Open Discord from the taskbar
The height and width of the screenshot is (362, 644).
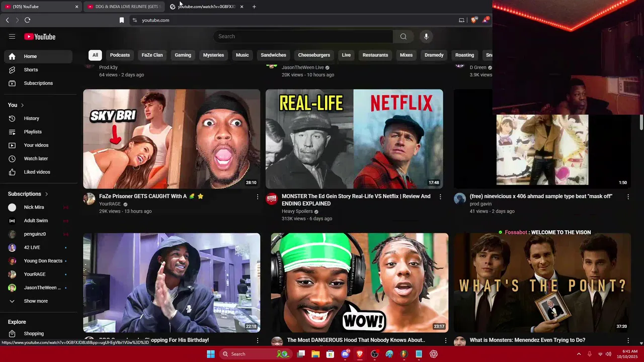click(x=345, y=354)
